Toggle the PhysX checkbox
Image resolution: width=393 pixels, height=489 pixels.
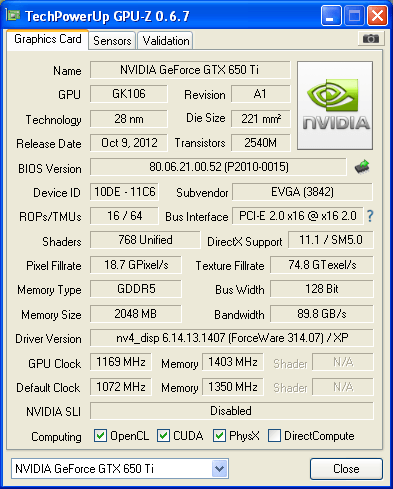[219, 435]
